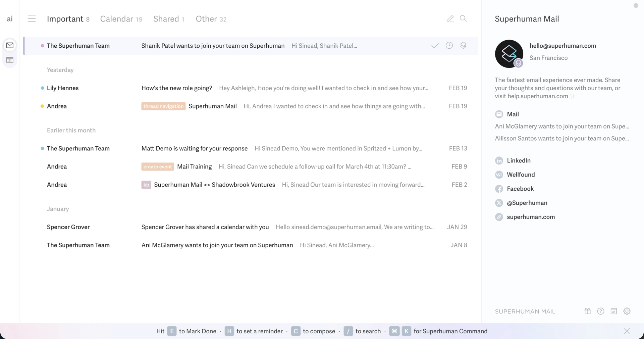Open the calendar icon in left sidebar
Viewport: 644px width, 339px height.
pyautogui.click(x=10, y=60)
